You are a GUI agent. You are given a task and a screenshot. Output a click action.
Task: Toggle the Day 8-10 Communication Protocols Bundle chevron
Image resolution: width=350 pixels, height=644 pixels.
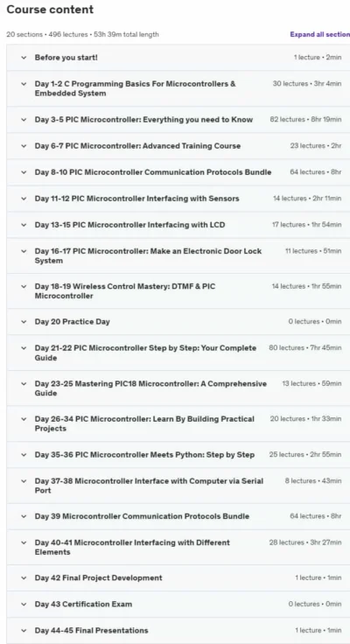click(x=24, y=172)
